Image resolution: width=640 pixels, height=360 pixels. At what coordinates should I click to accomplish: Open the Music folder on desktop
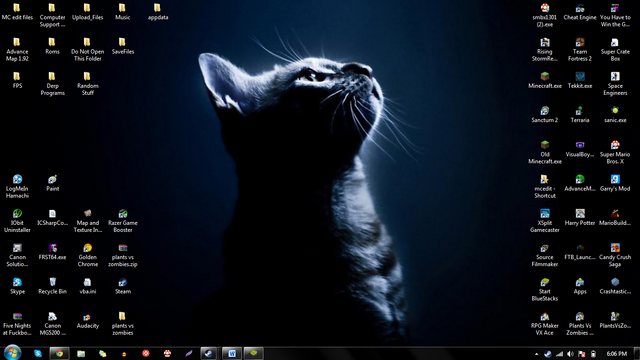click(x=122, y=12)
